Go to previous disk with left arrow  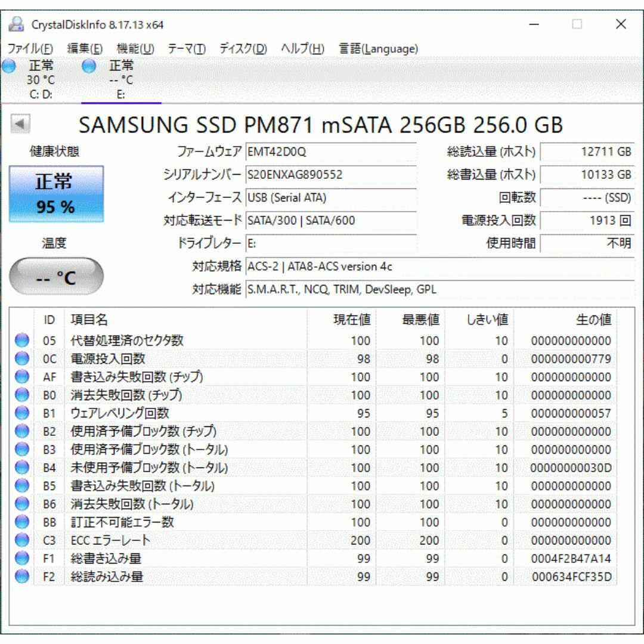20,123
